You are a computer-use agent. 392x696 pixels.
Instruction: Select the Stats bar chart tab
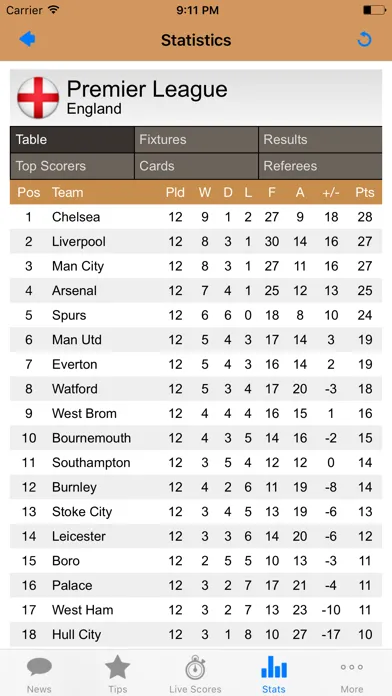(x=273, y=674)
